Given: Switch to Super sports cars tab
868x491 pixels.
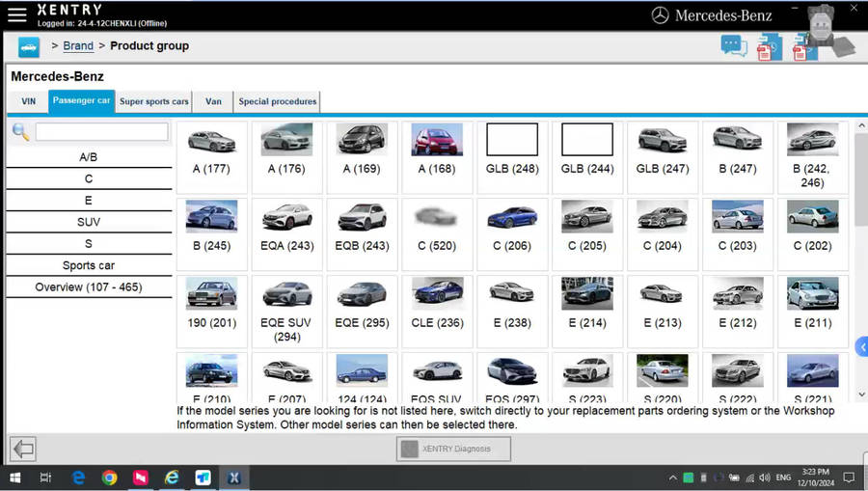Looking at the screenshot, I should (154, 102).
